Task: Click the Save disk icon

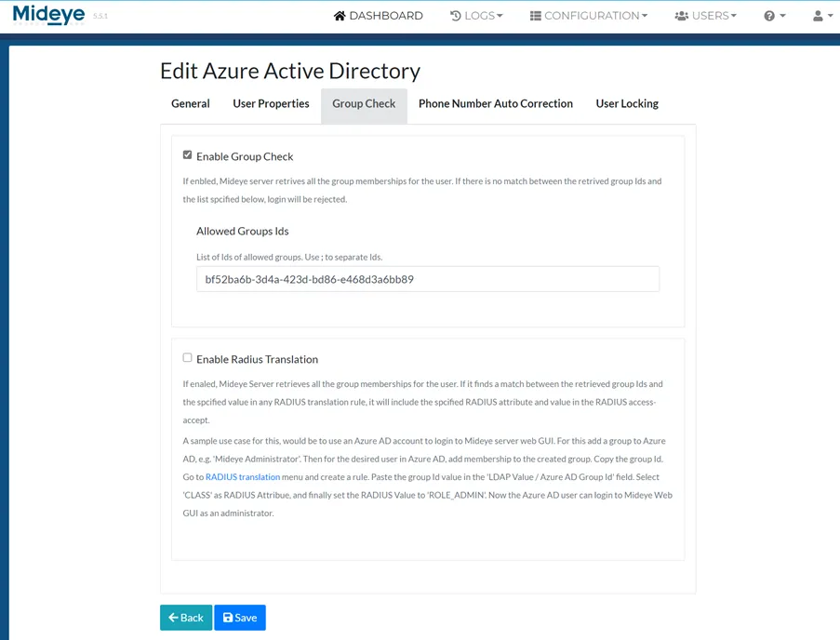Action: [x=226, y=617]
